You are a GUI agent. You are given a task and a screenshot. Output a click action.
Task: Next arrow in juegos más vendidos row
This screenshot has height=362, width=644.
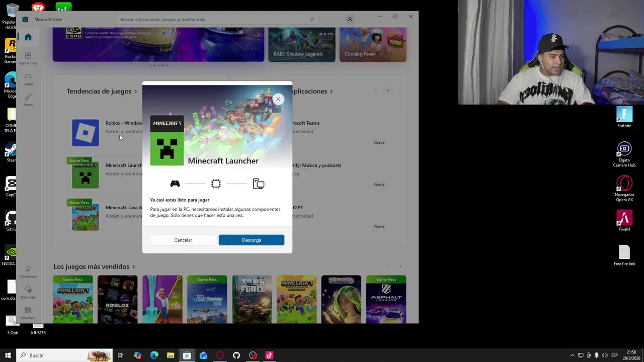[400, 266]
